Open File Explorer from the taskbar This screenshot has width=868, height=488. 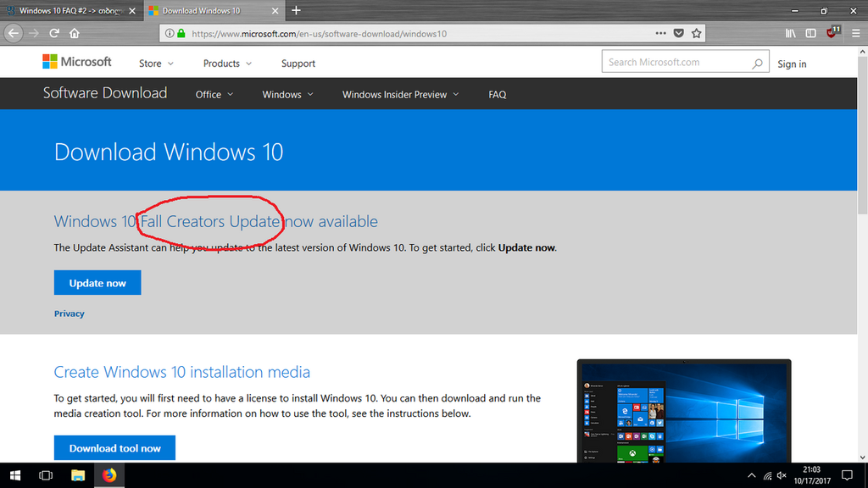(x=77, y=475)
